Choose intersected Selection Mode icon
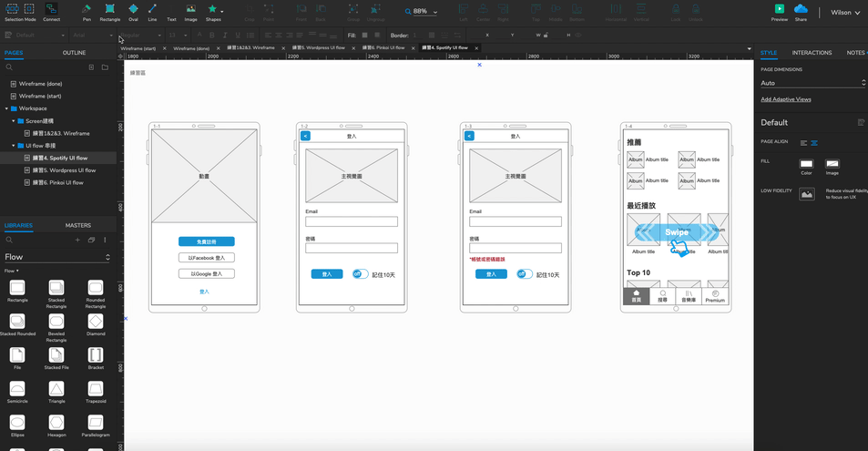The image size is (868, 451). (12, 9)
